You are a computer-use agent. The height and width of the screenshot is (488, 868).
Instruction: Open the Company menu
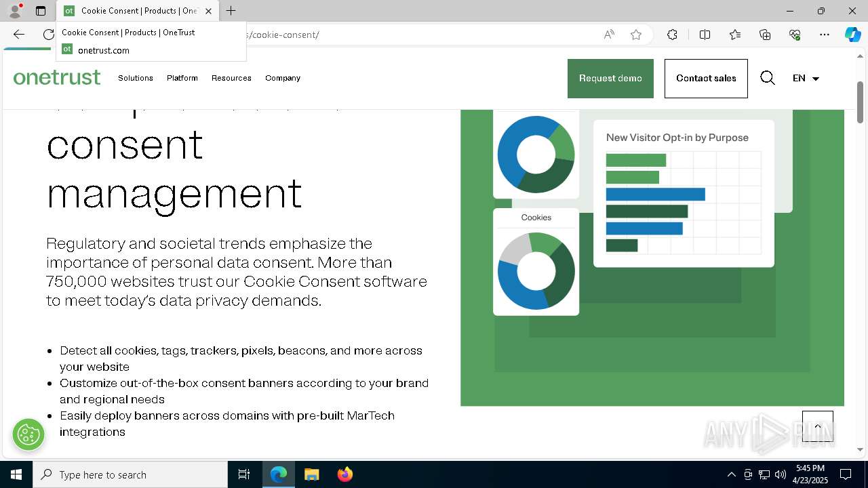click(283, 78)
